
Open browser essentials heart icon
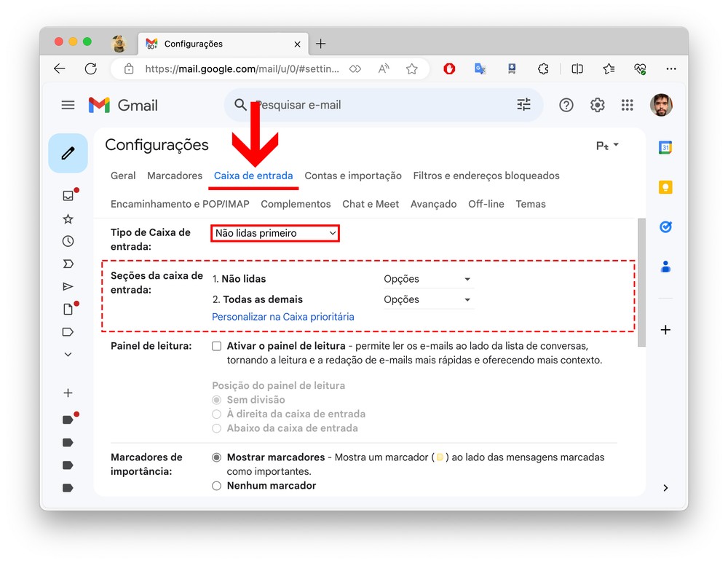[x=640, y=68]
